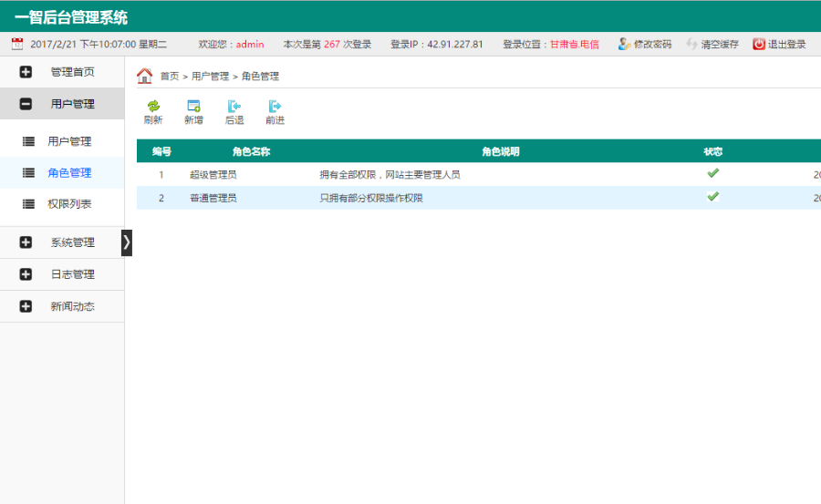Click the go forward (前进) icon
This screenshot has height=504, width=821.
pos(275,107)
